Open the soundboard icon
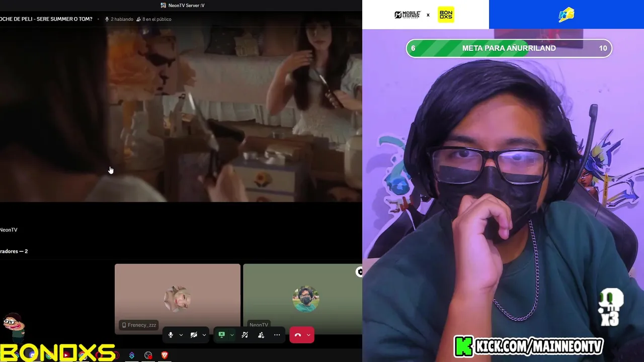The height and width of the screenshot is (362, 644). pos(245,335)
